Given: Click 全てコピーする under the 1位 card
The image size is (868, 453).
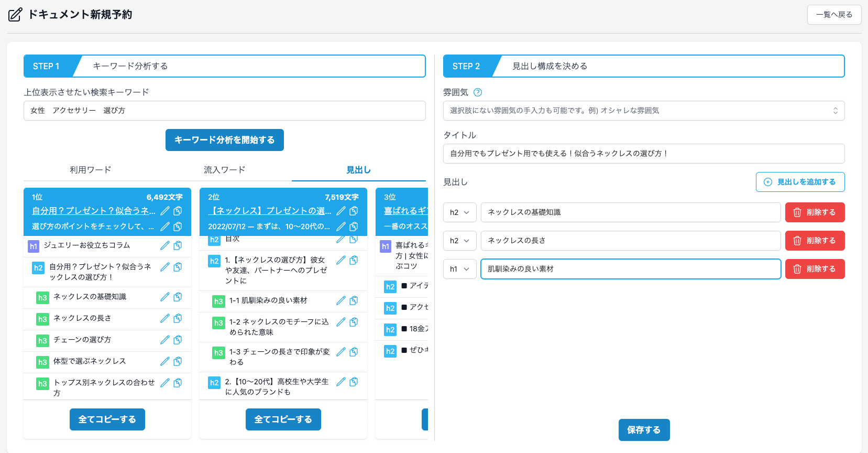Looking at the screenshot, I should [107, 419].
